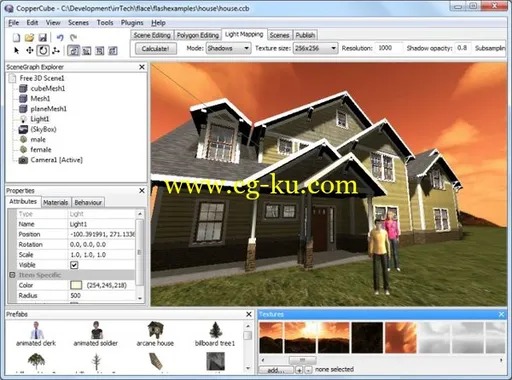The image size is (512, 380).
Task: Open the Help menu
Action: [158, 23]
